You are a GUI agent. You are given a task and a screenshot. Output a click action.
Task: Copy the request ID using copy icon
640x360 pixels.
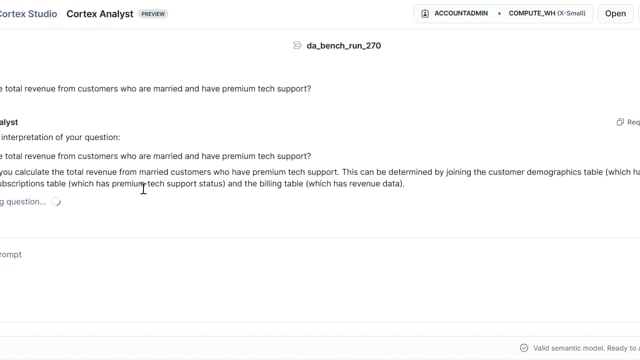(x=620, y=122)
